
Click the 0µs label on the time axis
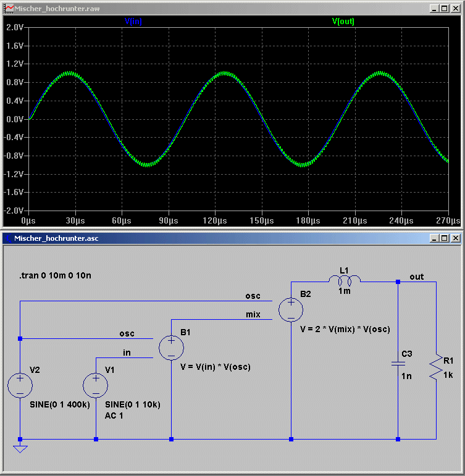(x=28, y=220)
